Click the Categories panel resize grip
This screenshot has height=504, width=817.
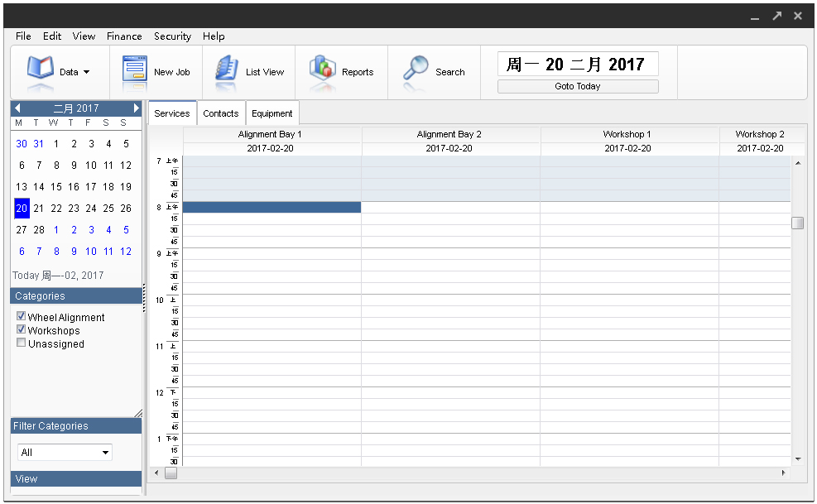click(138, 413)
